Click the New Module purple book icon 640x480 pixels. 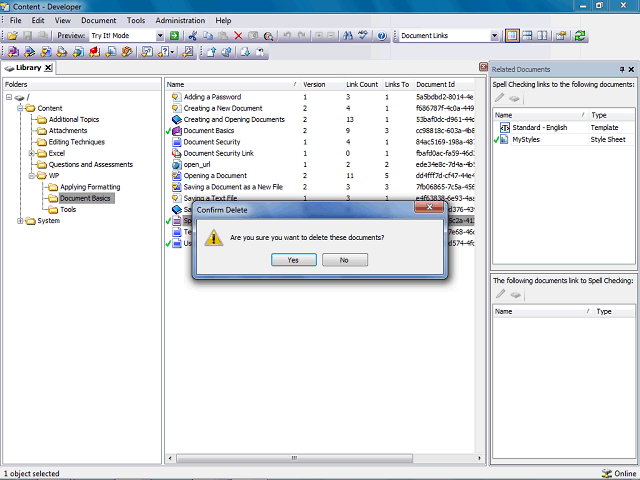click(x=13, y=52)
